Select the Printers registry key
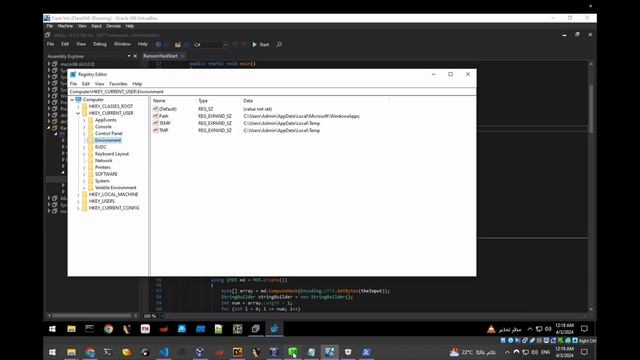The image size is (640, 360). coord(102,167)
